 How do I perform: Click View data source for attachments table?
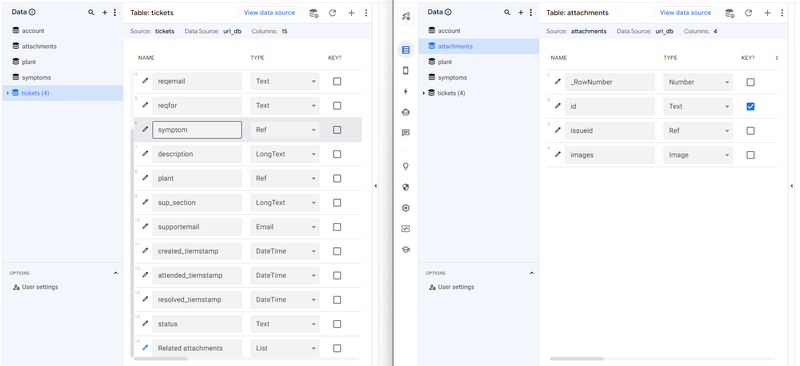(685, 13)
